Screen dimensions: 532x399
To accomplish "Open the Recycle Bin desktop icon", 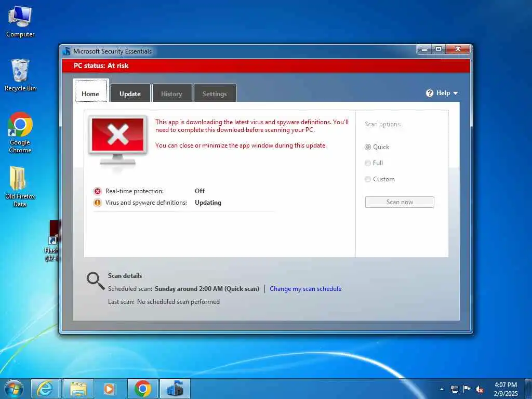I will click(20, 75).
